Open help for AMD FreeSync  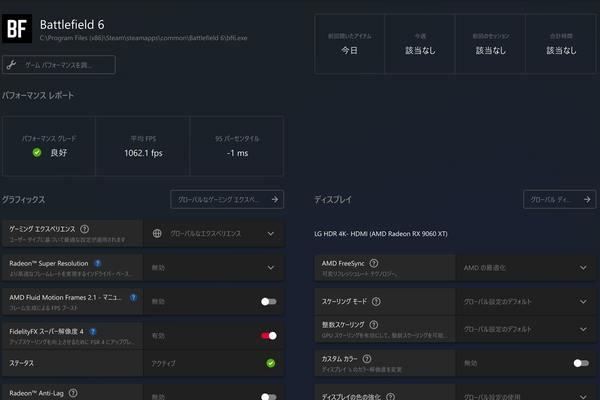click(374, 263)
